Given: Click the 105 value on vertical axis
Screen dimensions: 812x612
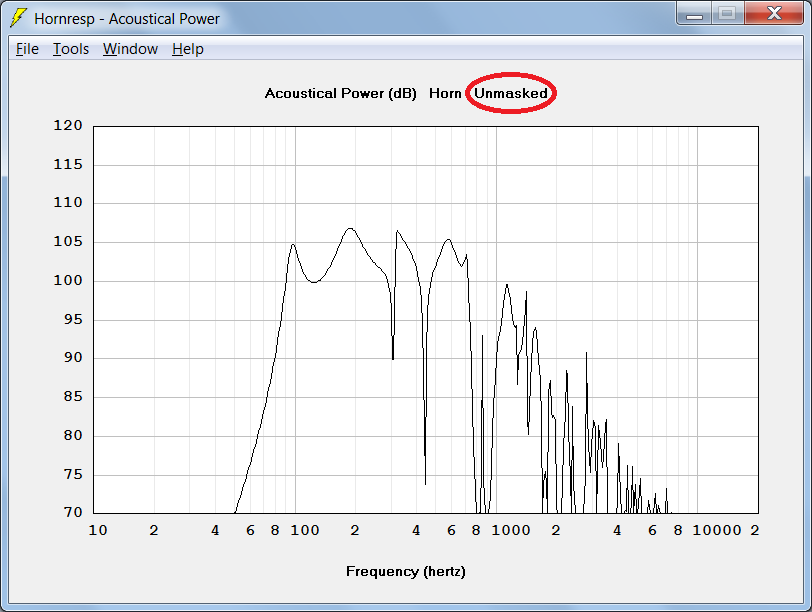Looking at the screenshot, I should tap(68, 241).
